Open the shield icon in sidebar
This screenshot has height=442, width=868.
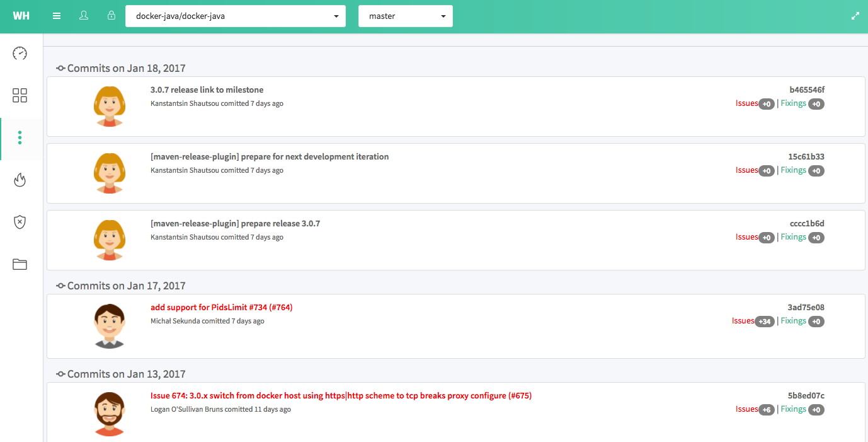[20, 222]
